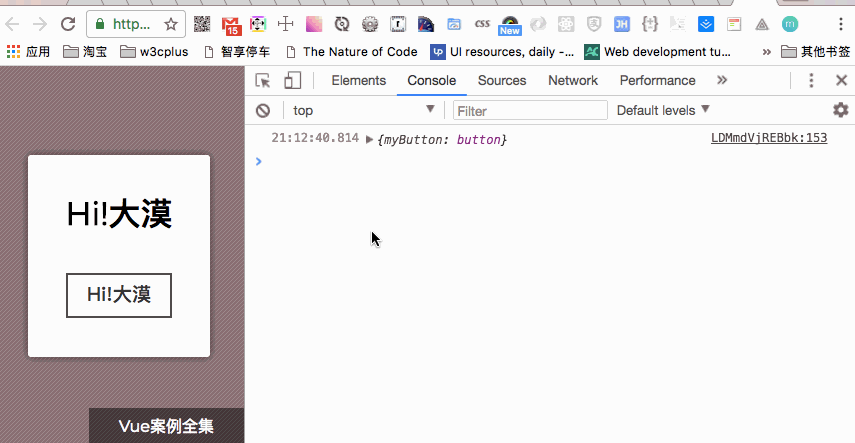Open Chrome's three-dot main menu
The height and width of the screenshot is (443, 855).
(841, 24)
